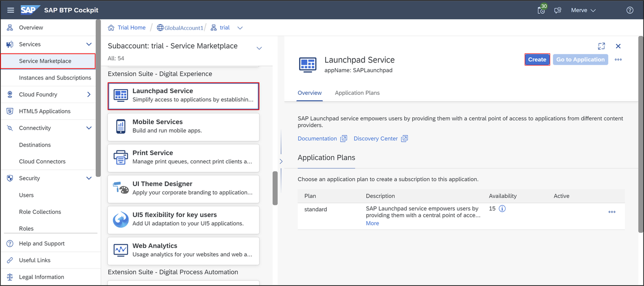644x286 pixels.
Task: Go to Trial Home breadcrumb link
Action: 131,28
